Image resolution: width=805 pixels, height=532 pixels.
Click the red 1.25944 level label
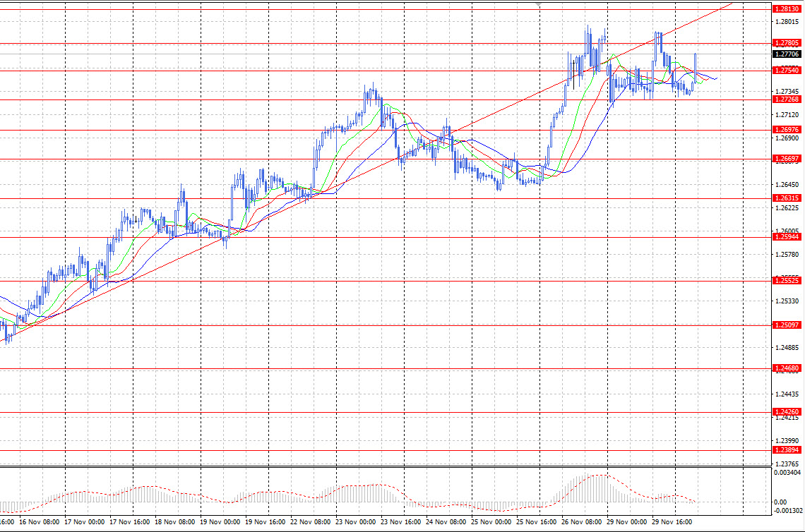[x=787, y=237]
